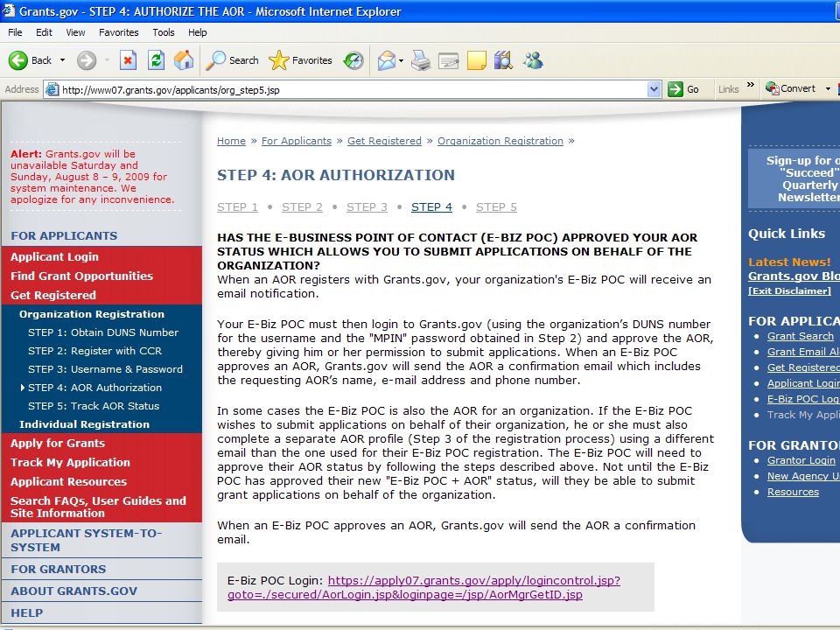Click the For Applicants breadcrumb link
The height and width of the screenshot is (630, 840).
tap(297, 141)
